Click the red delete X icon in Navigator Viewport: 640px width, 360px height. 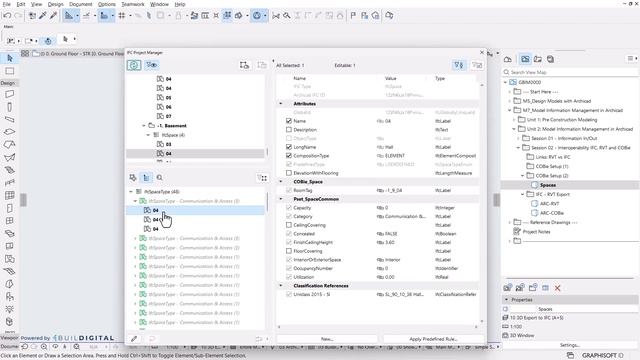[x=558, y=288]
